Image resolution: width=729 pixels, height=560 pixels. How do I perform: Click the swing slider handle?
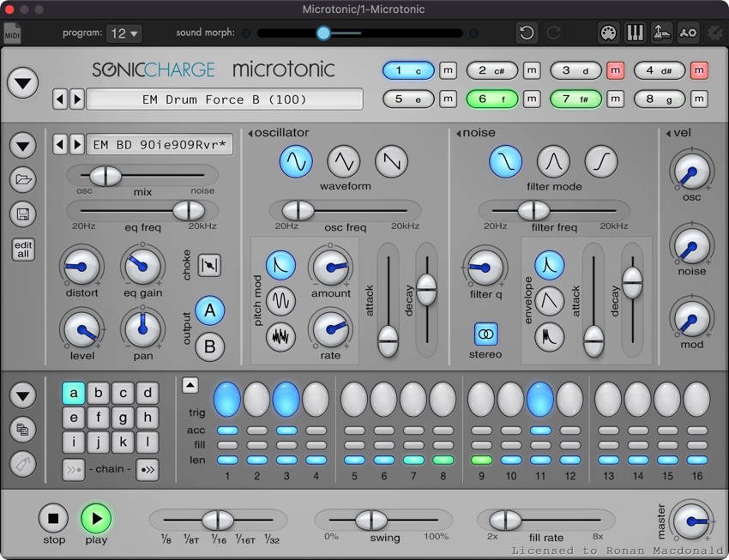(x=371, y=520)
